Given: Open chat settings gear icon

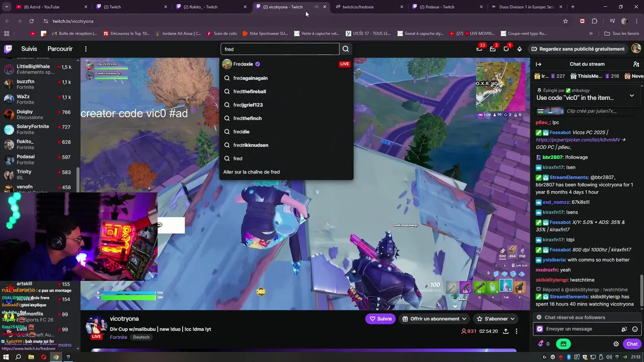Looking at the screenshot, I should [x=616, y=344].
